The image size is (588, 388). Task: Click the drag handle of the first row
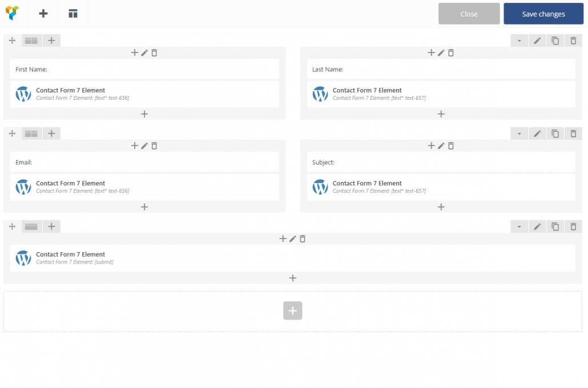click(x=12, y=41)
